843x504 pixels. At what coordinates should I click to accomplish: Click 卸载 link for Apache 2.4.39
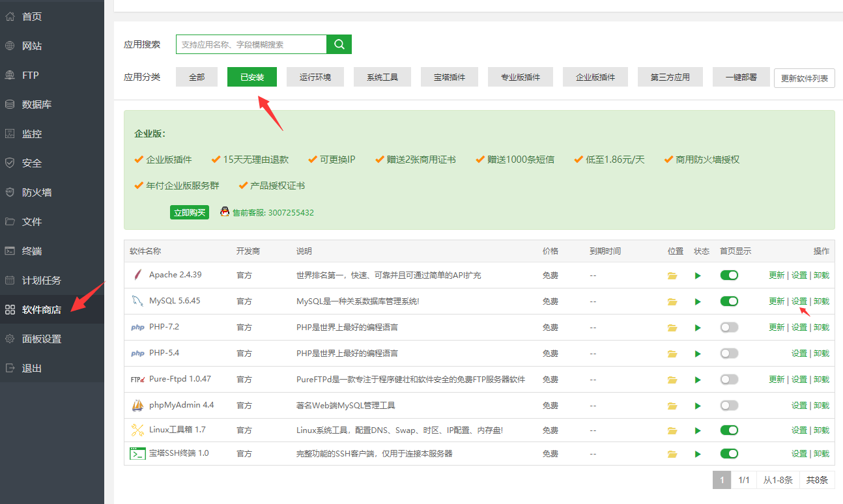(x=822, y=275)
